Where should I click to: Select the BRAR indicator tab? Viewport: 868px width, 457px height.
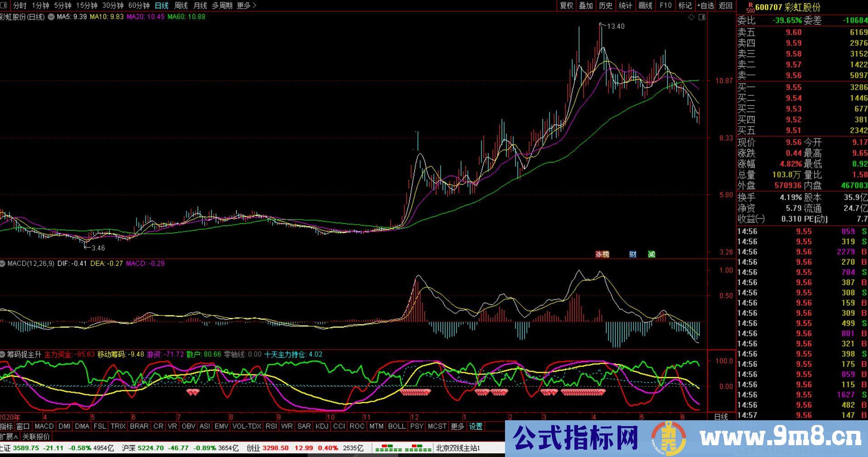pos(139,427)
